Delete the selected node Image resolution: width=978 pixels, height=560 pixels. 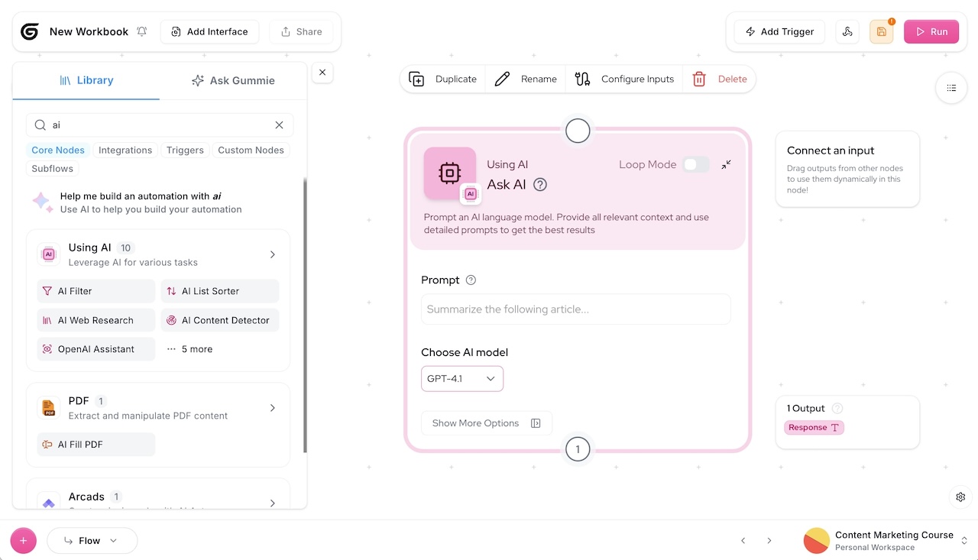(x=720, y=79)
